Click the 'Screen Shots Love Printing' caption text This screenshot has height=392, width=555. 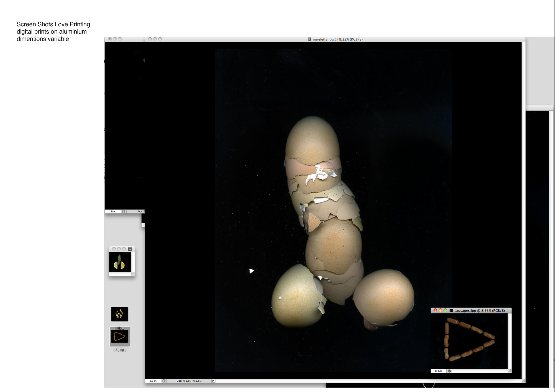click(54, 24)
